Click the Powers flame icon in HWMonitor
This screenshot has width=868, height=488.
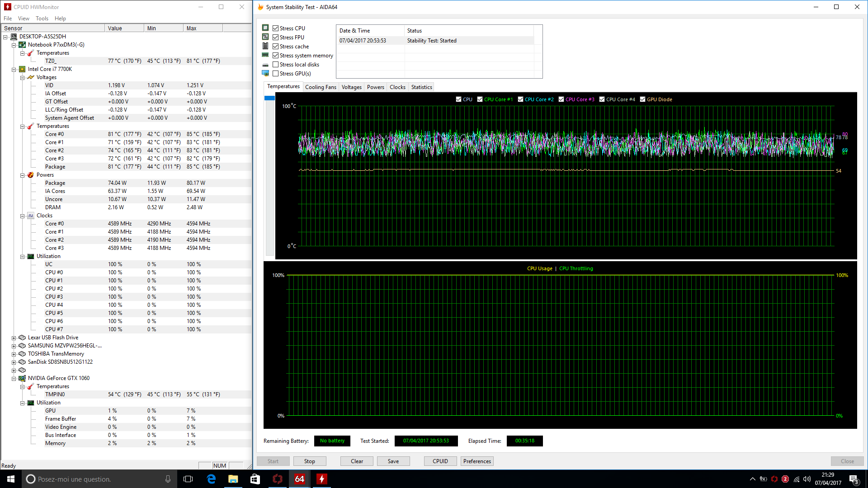point(31,175)
